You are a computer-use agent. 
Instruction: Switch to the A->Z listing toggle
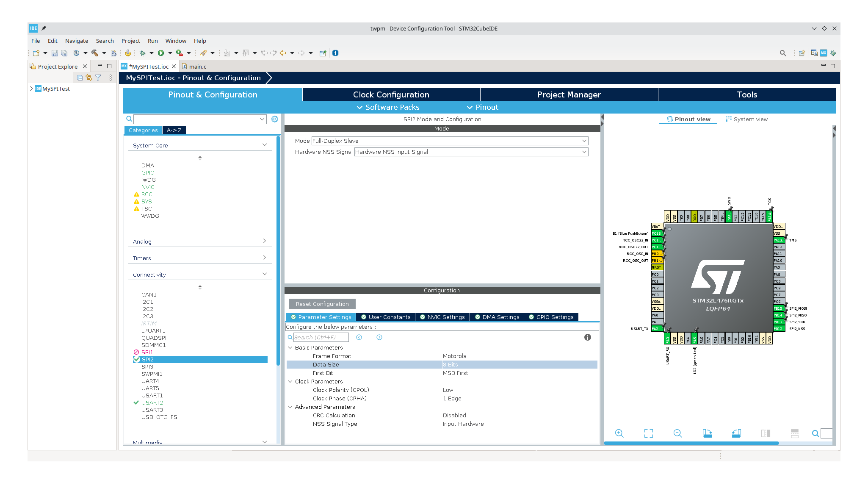174,130
